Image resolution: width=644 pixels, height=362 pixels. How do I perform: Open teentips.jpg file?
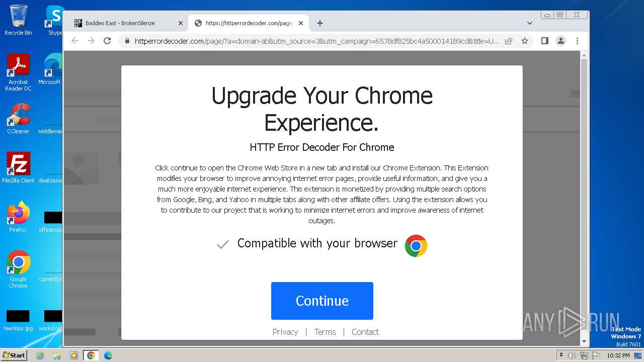[x=18, y=320]
